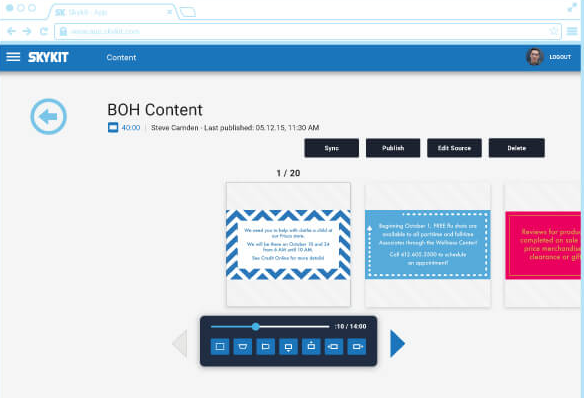Open the browser menu icon

click(572, 31)
